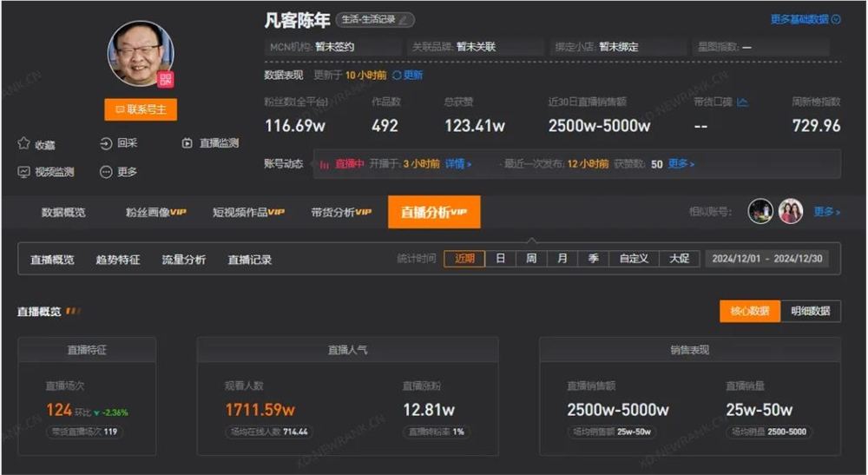Click the 凡客陈年 account name
The width and height of the screenshot is (868, 475).
point(297,21)
